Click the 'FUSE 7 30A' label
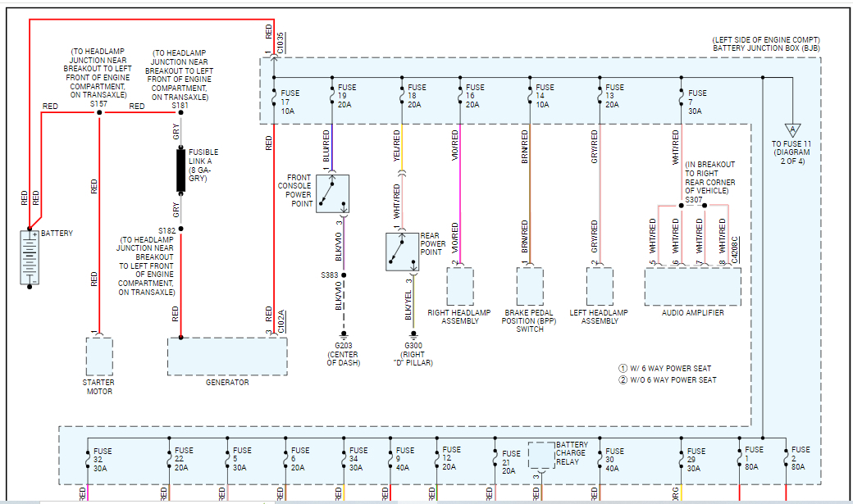 tap(697, 102)
